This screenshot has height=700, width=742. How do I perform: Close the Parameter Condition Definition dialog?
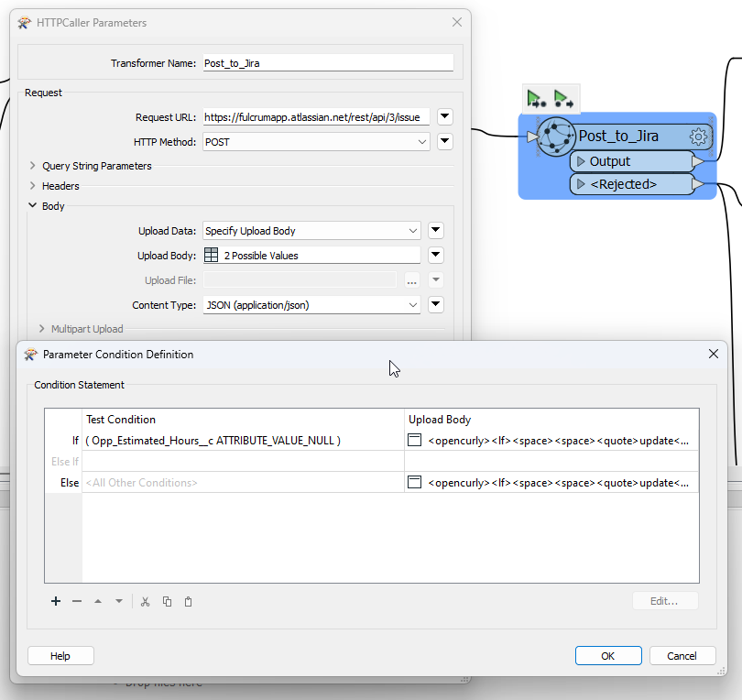713,354
